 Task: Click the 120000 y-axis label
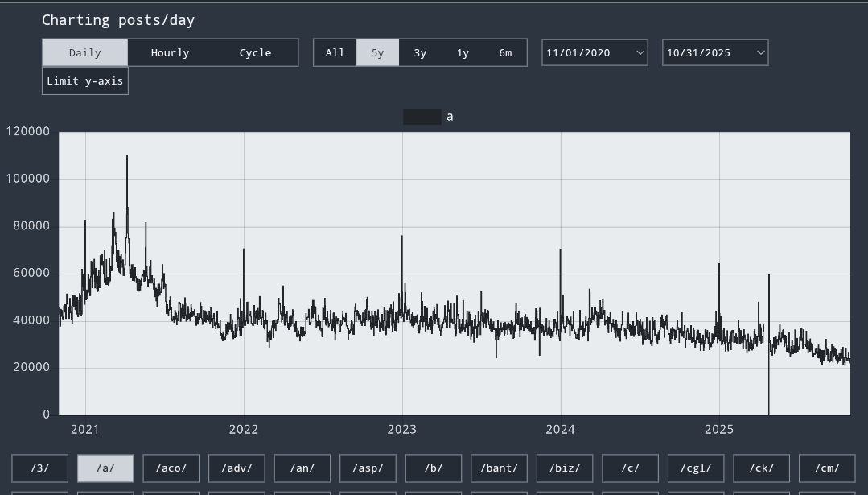coord(27,132)
